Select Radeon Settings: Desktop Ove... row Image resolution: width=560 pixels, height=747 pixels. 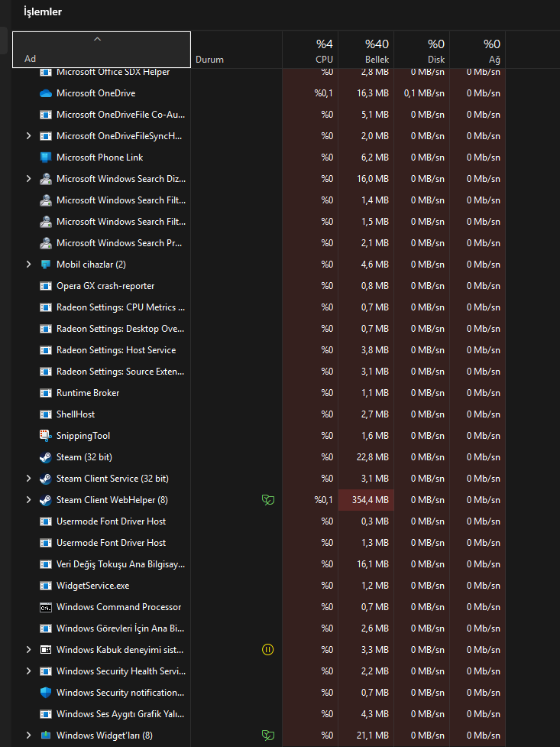[x=258, y=329]
